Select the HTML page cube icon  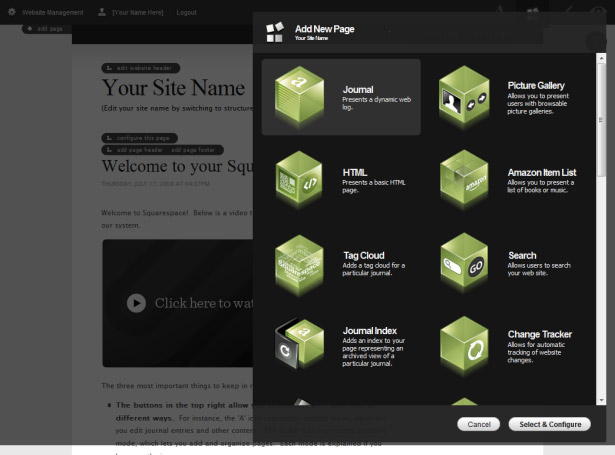point(300,178)
